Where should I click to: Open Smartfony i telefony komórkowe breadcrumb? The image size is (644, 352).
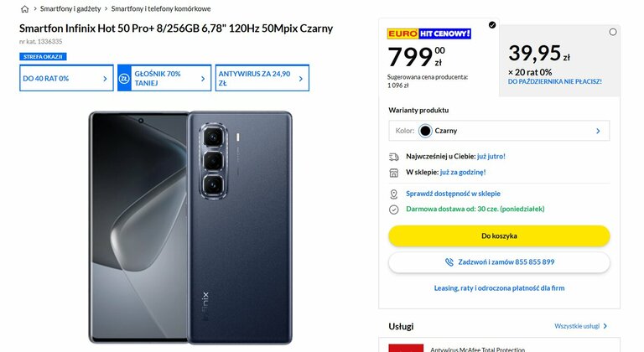pos(161,8)
